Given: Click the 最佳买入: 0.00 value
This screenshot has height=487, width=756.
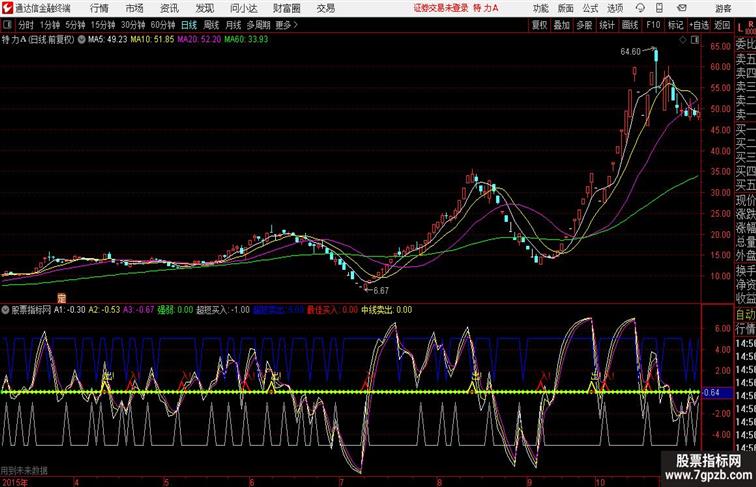Looking at the screenshot, I should [x=333, y=310].
